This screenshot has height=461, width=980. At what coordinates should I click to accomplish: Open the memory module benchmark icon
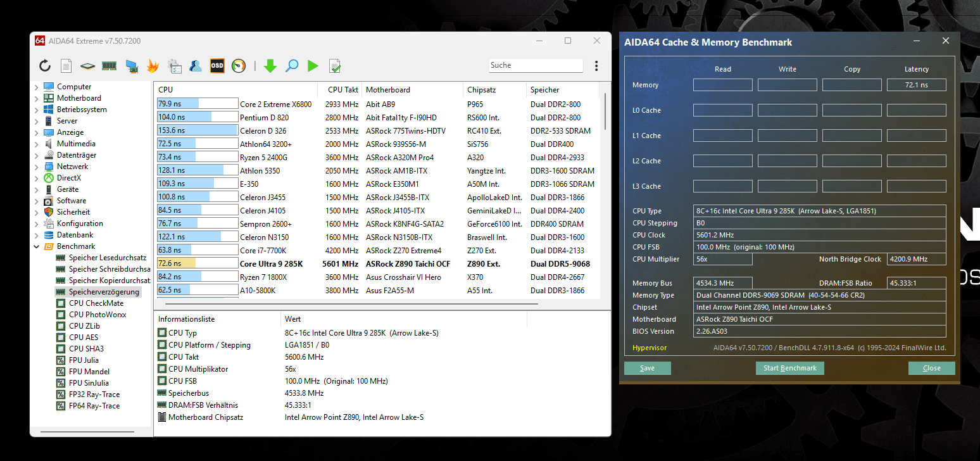tap(110, 65)
